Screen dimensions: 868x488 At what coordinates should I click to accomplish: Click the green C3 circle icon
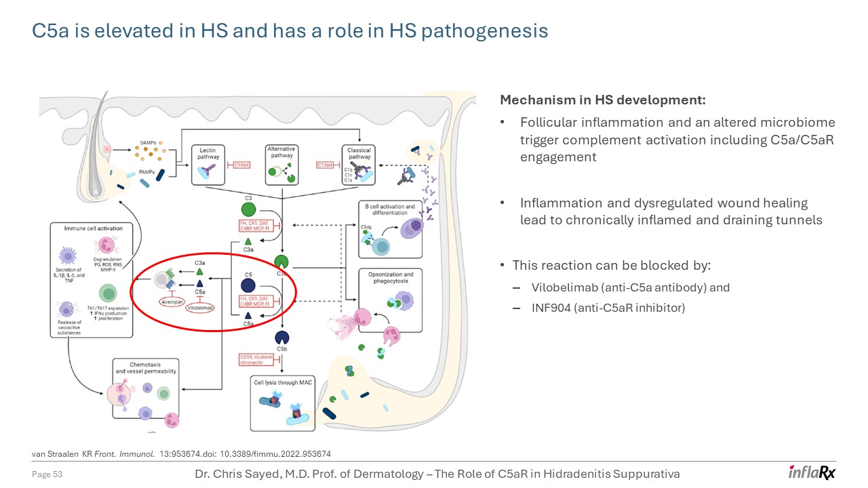click(x=248, y=209)
